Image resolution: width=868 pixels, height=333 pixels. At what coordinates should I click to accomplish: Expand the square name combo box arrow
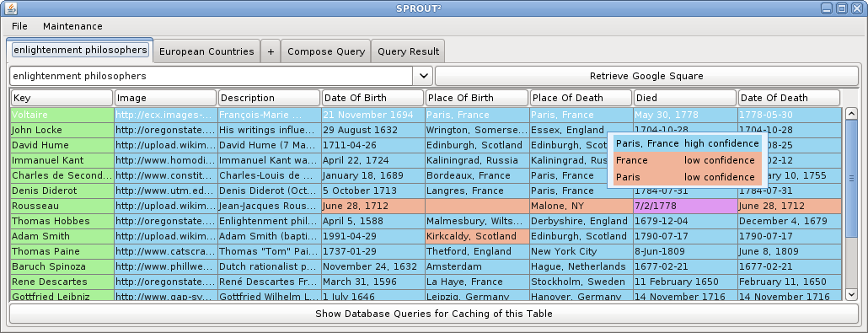click(x=423, y=76)
